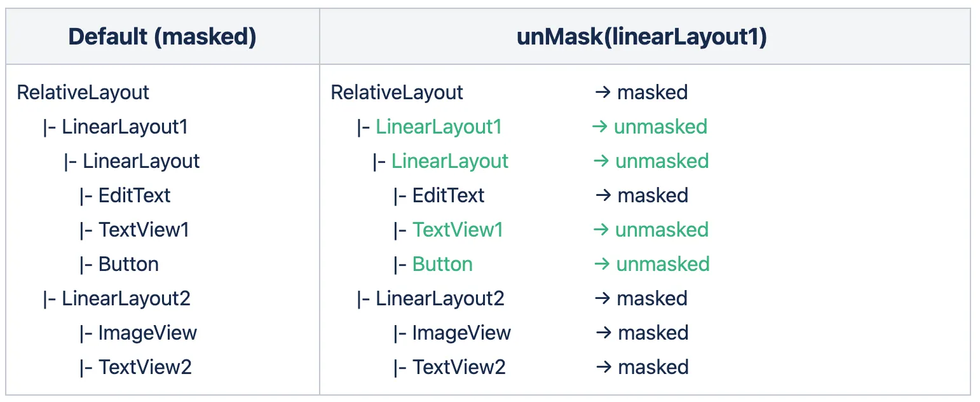Viewport: 980px width, 402px height.
Task: Click the "masked" status beside unMask-column TextView2
Action: [653, 368]
